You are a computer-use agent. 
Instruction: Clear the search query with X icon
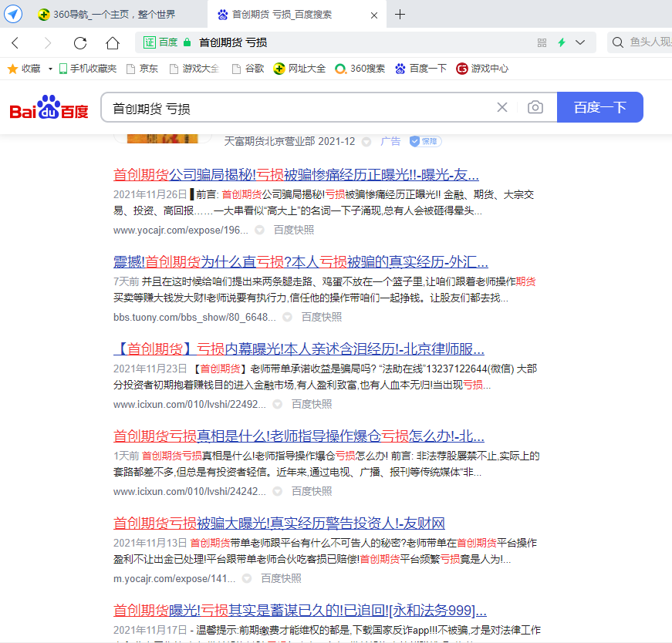[x=502, y=107]
